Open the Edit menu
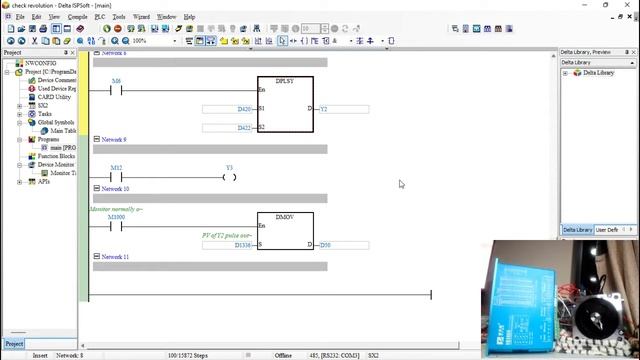The width and height of the screenshot is (640, 360). (36, 17)
